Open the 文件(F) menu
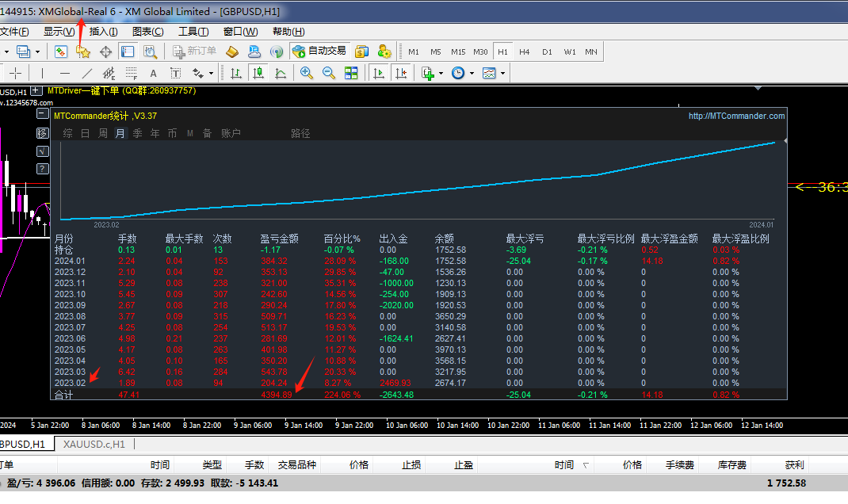The width and height of the screenshot is (848, 504). tap(14, 32)
